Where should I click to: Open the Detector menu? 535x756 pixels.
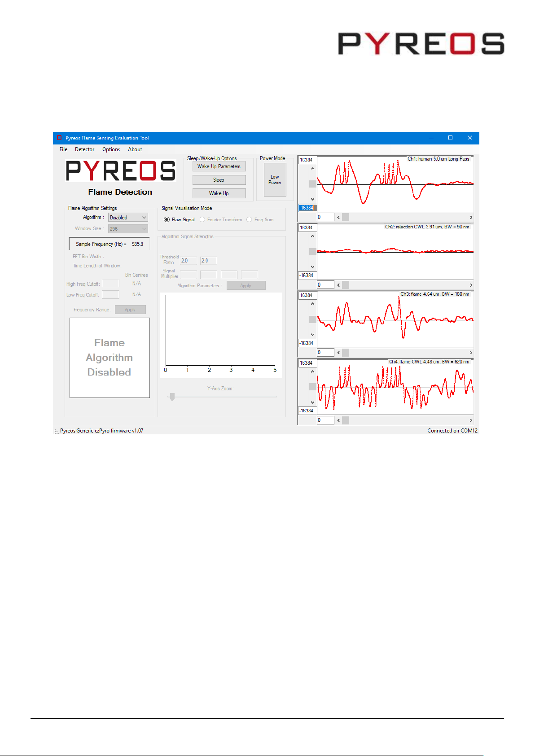coord(84,149)
